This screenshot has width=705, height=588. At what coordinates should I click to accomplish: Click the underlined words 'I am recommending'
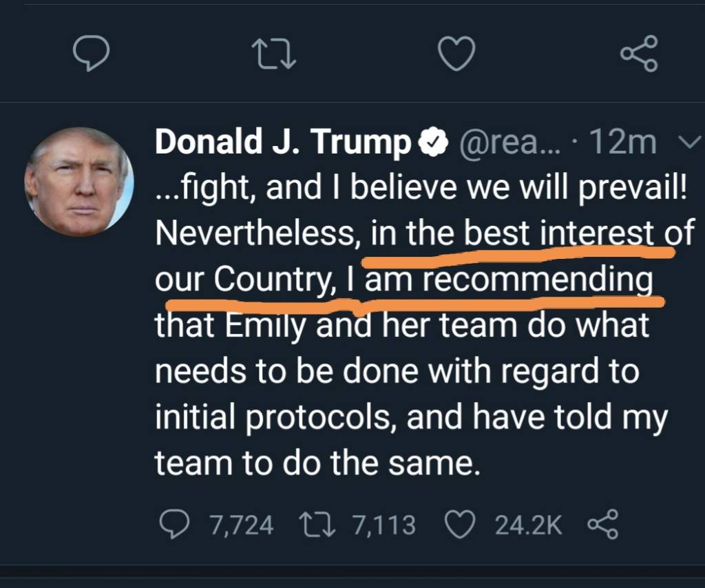click(x=499, y=280)
